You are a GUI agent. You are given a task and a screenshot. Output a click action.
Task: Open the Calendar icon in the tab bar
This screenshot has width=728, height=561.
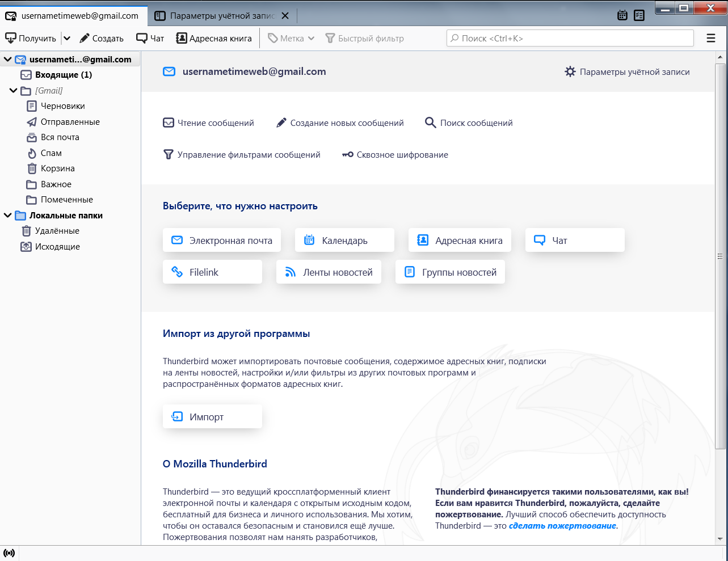point(622,15)
